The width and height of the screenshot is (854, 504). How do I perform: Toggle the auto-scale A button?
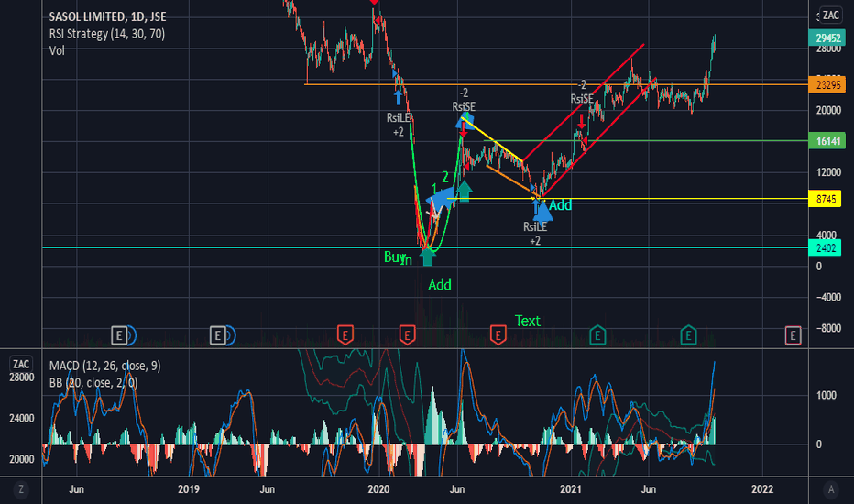830,489
